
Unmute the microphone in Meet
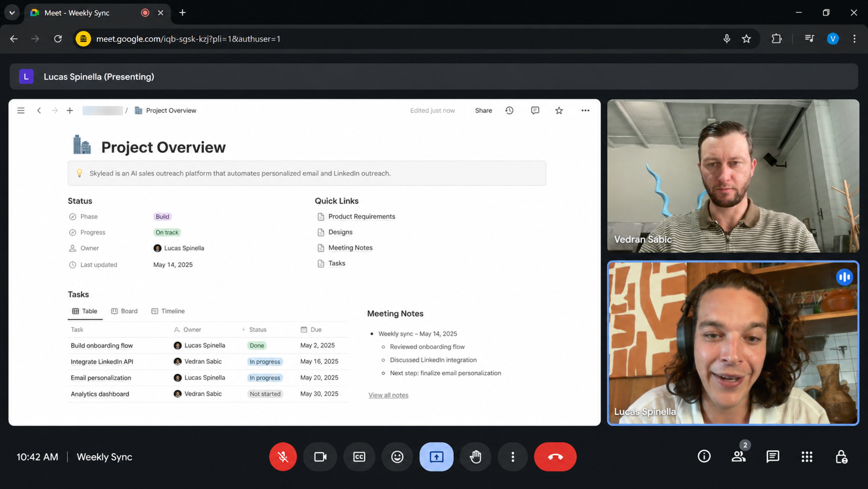click(283, 457)
